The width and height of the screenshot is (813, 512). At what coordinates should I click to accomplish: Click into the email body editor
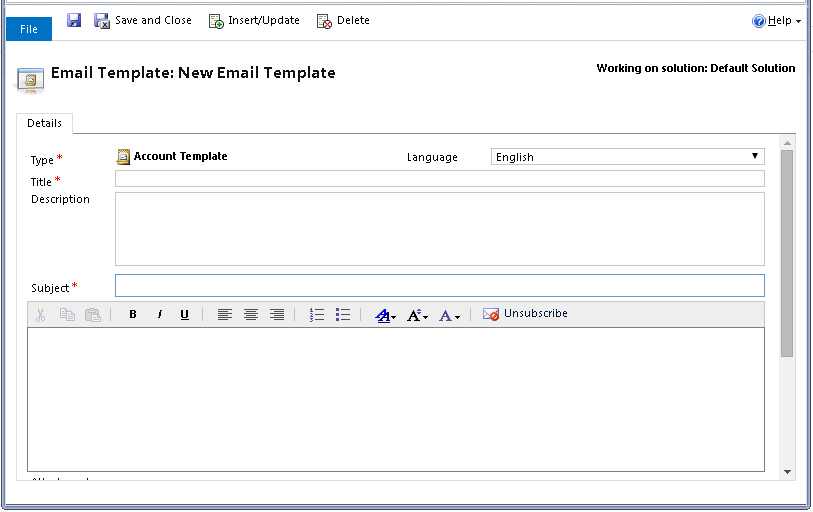pyautogui.click(x=396, y=399)
